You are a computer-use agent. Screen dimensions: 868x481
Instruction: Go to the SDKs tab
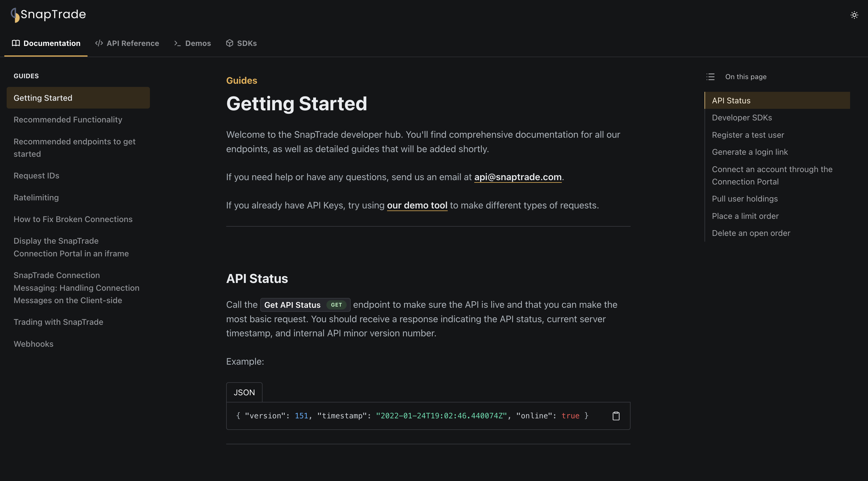(241, 43)
